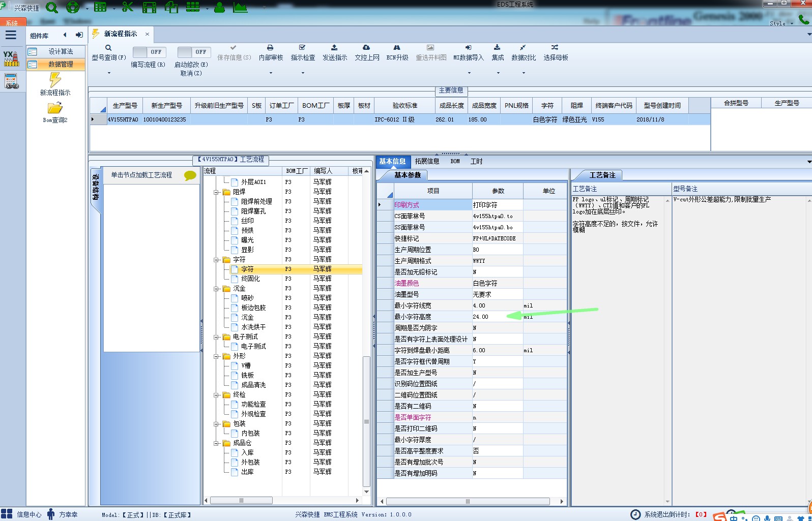Collapse the 电子测试 tree node
The width and height of the screenshot is (812, 521).
point(216,337)
